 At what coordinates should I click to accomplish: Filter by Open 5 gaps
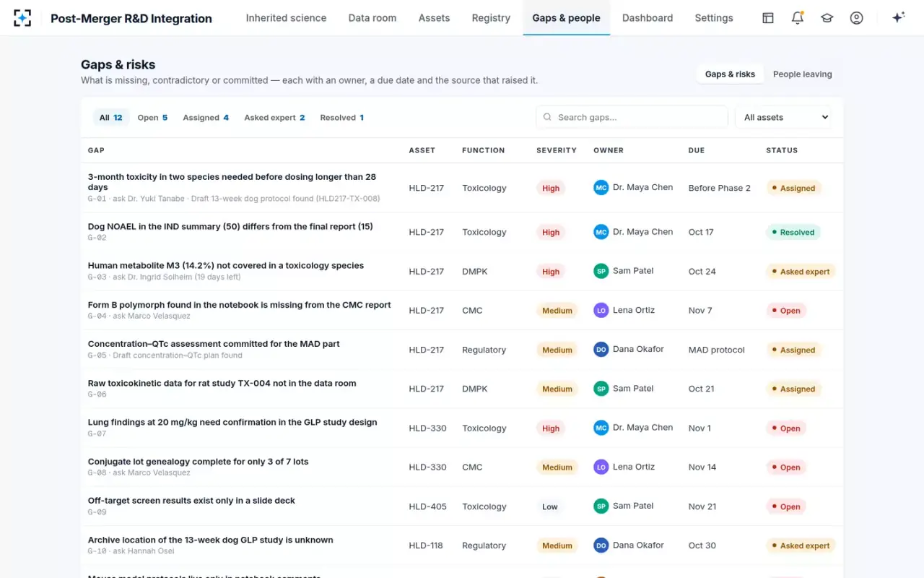[x=152, y=118]
